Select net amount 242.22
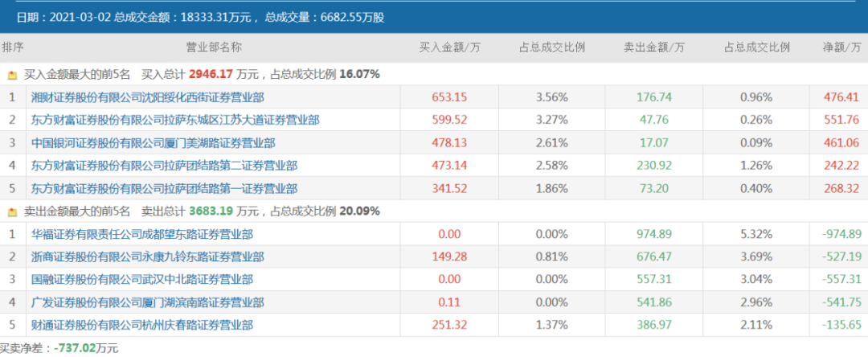The width and height of the screenshot is (868, 357). [x=842, y=166]
